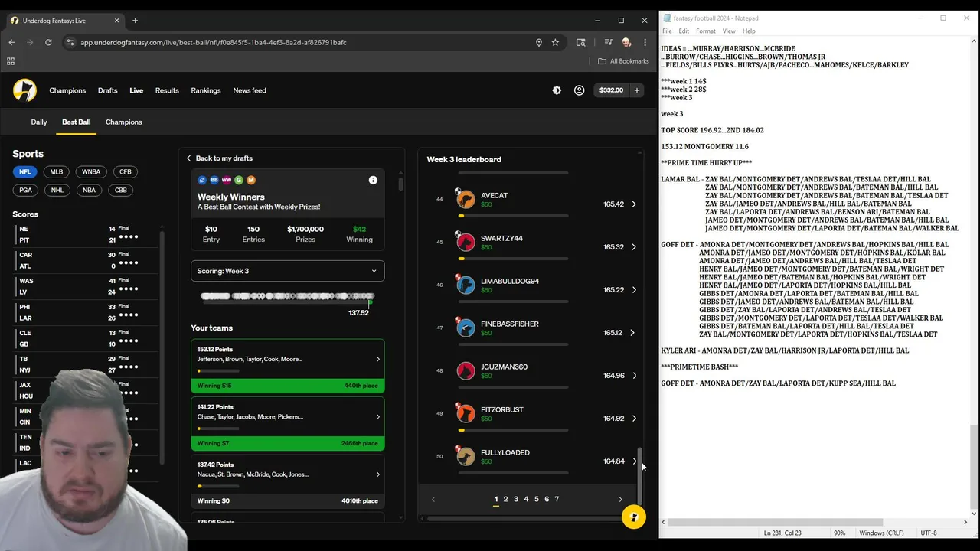
Task: Click SWARTZY44 avatar icon
Action: [465, 243]
